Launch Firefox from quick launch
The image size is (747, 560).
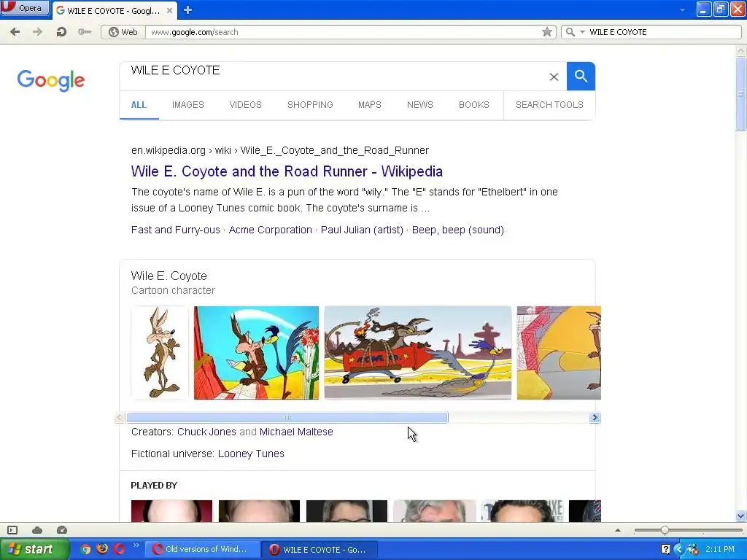pyautogui.click(x=102, y=549)
